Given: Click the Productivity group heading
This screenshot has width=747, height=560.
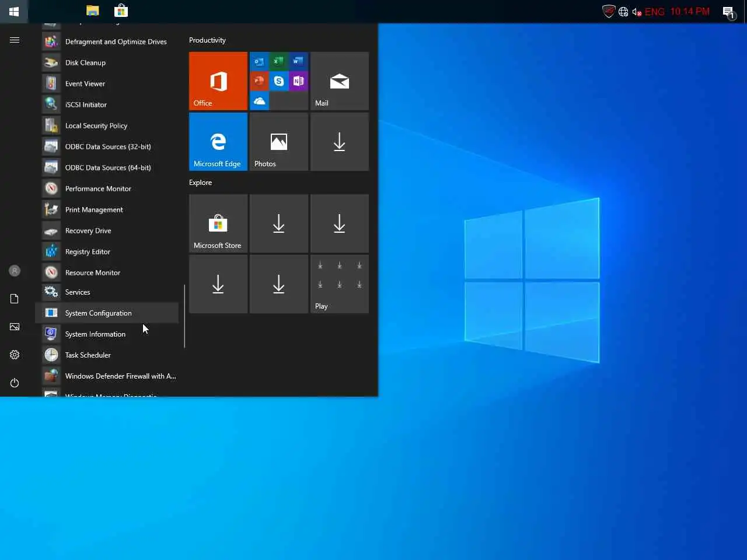Looking at the screenshot, I should 207,40.
